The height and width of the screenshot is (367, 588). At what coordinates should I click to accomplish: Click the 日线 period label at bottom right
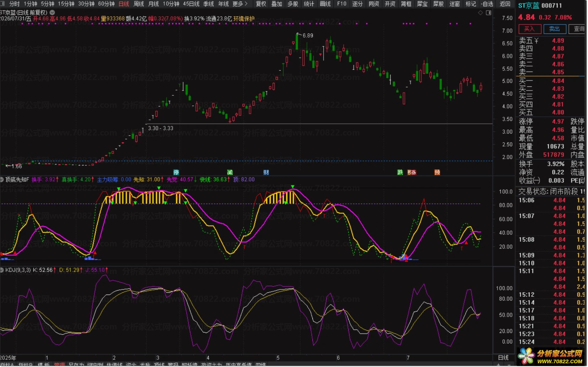click(x=503, y=358)
